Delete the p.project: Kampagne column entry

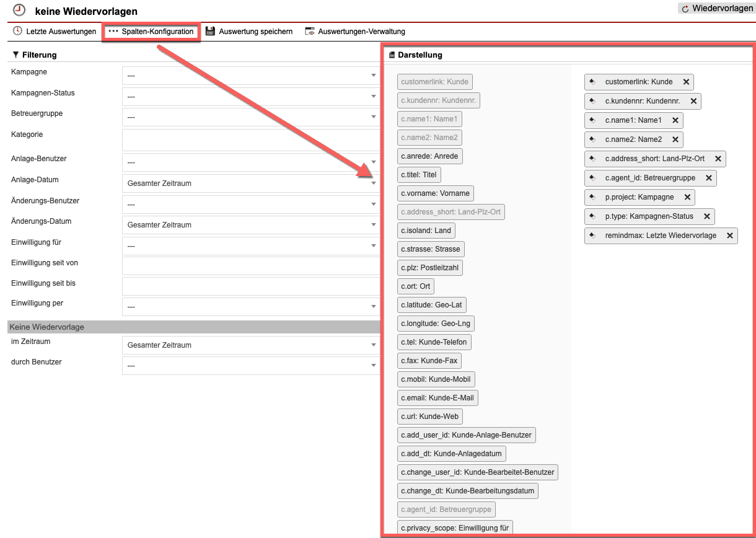pyautogui.click(x=687, y=197)
